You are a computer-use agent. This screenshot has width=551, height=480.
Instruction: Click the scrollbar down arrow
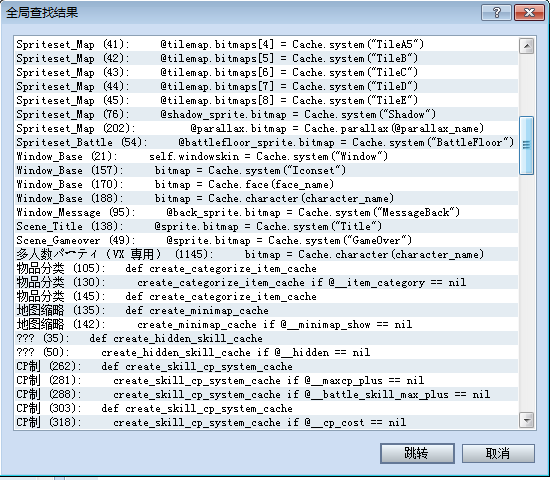[x=526, y=420]
